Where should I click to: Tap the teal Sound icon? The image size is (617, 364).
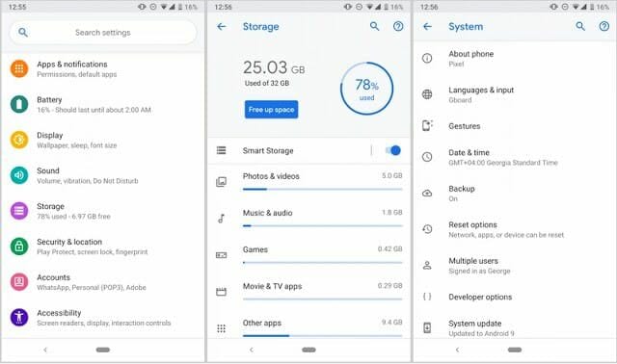click(x=19, y=175)
